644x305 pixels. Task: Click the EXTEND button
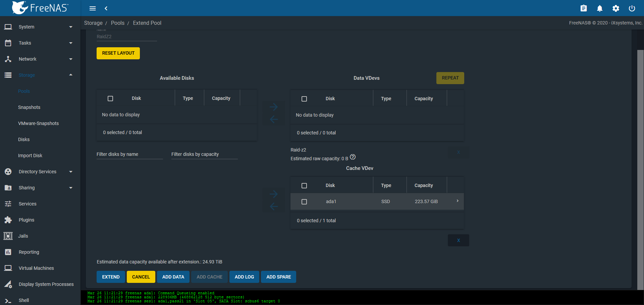coord(111,277)
